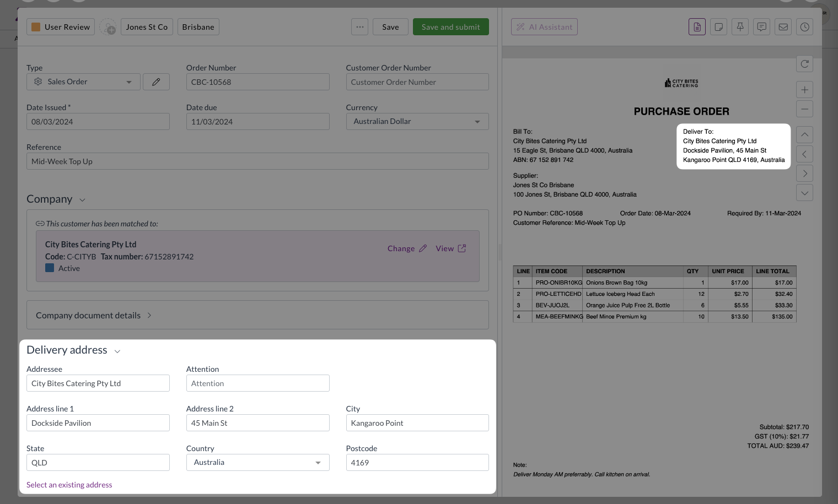The height and width of the screenshot is (504, 838).
Task: Open the Type Sales Order dropdown
Action: point(83,82)
